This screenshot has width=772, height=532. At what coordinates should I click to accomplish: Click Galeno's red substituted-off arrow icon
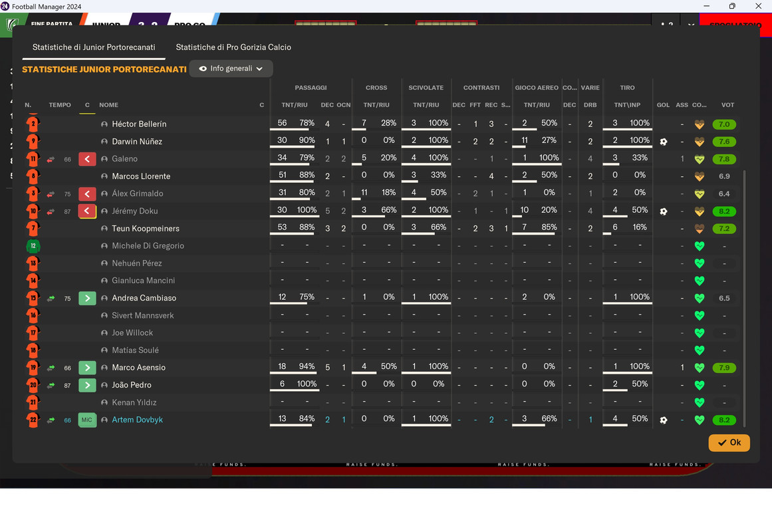click(87, 159)
